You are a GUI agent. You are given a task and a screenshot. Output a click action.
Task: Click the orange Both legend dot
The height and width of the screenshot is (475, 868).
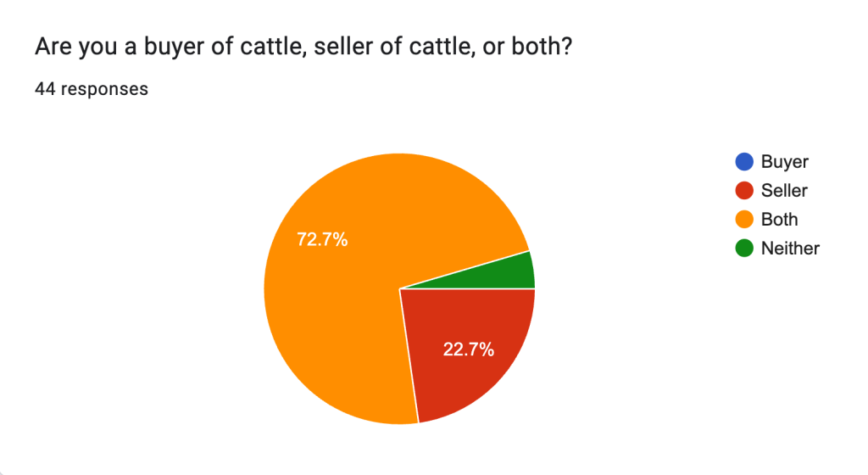(745, 220)
